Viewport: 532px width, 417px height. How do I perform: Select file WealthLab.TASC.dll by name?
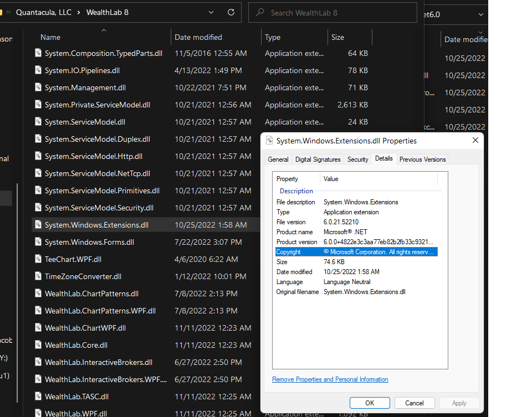point(76,397)
